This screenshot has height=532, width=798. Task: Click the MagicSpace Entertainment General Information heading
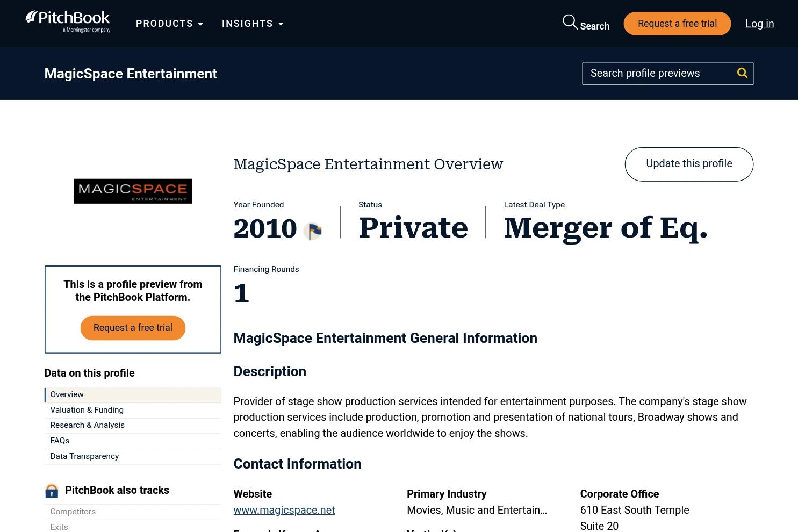[x=385, y=338]
